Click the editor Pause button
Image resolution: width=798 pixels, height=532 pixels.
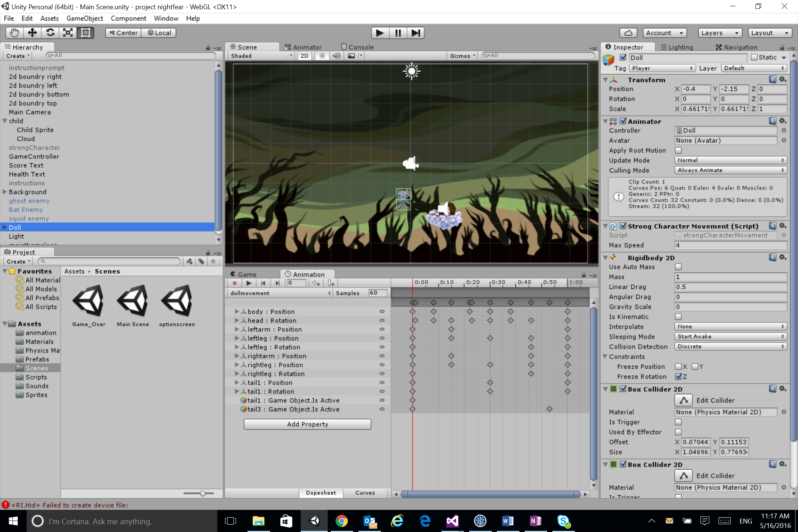398,33
